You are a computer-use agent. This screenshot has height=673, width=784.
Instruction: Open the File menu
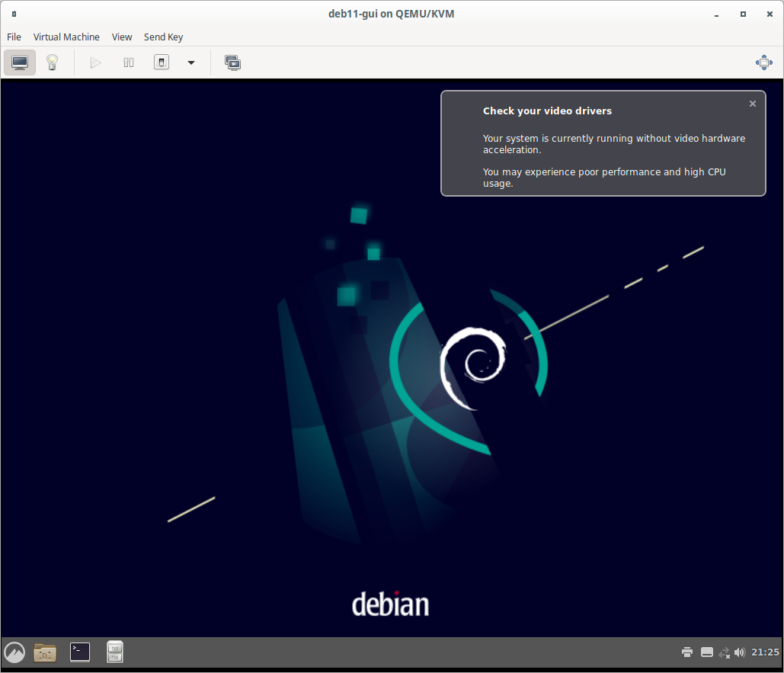[x=14, y=37]
